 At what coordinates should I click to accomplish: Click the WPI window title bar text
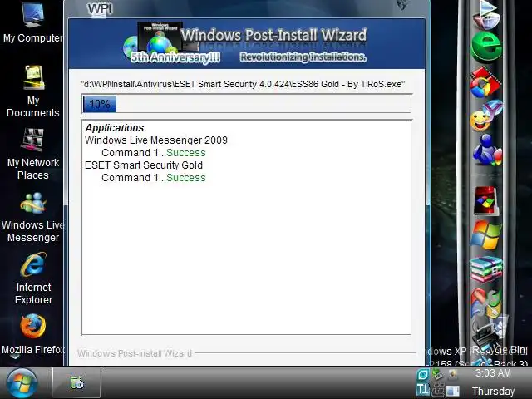pos(100,9)
